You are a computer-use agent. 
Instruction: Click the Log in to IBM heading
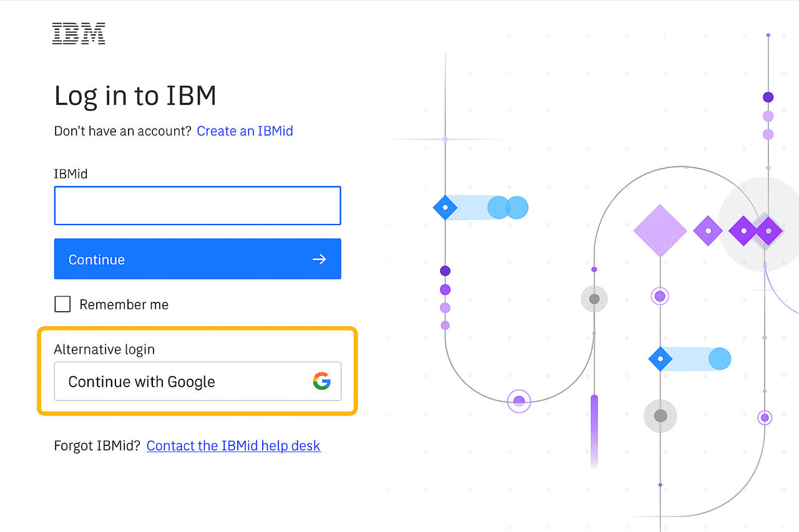135,95
